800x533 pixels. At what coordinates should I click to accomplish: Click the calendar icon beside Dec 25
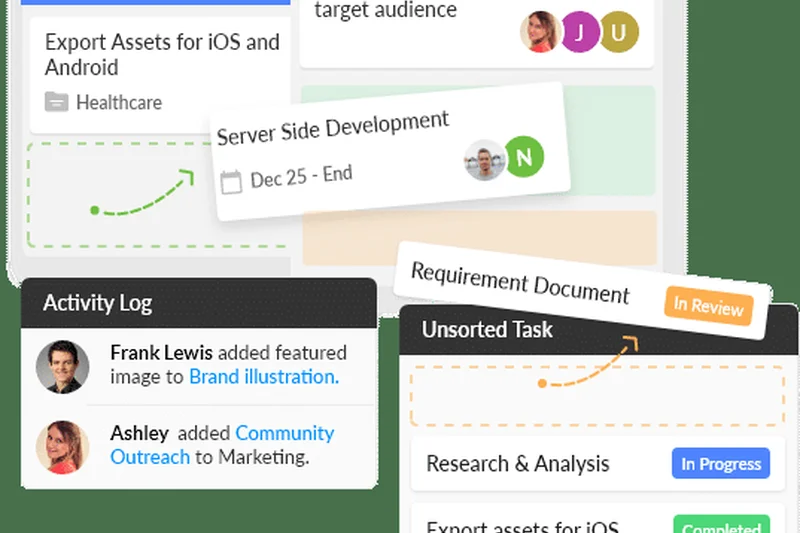tap(231, 181)
